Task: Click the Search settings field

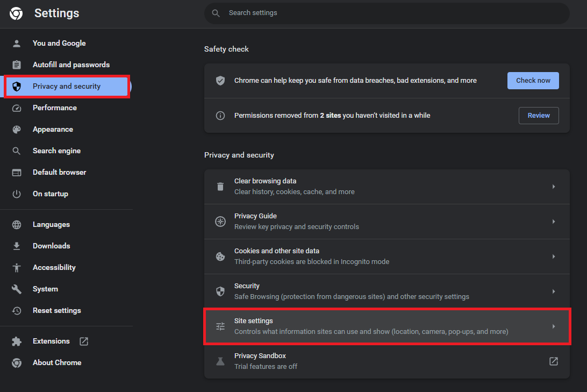Action: (x=387, y=13)
